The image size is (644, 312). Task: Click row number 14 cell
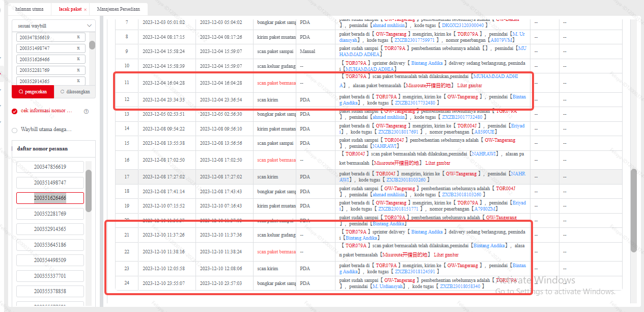tap(127, 128)
